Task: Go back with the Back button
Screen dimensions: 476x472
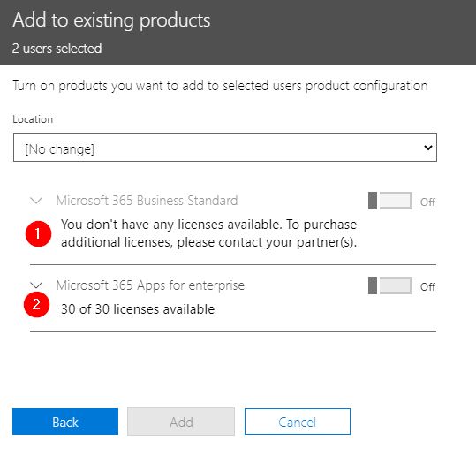Action: point(65,422)
